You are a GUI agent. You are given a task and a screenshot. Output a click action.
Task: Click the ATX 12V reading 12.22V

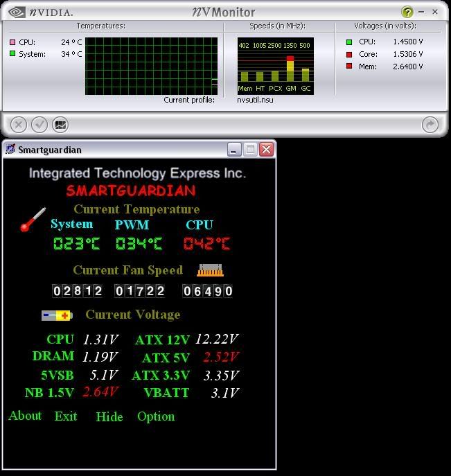pos(217,339)
